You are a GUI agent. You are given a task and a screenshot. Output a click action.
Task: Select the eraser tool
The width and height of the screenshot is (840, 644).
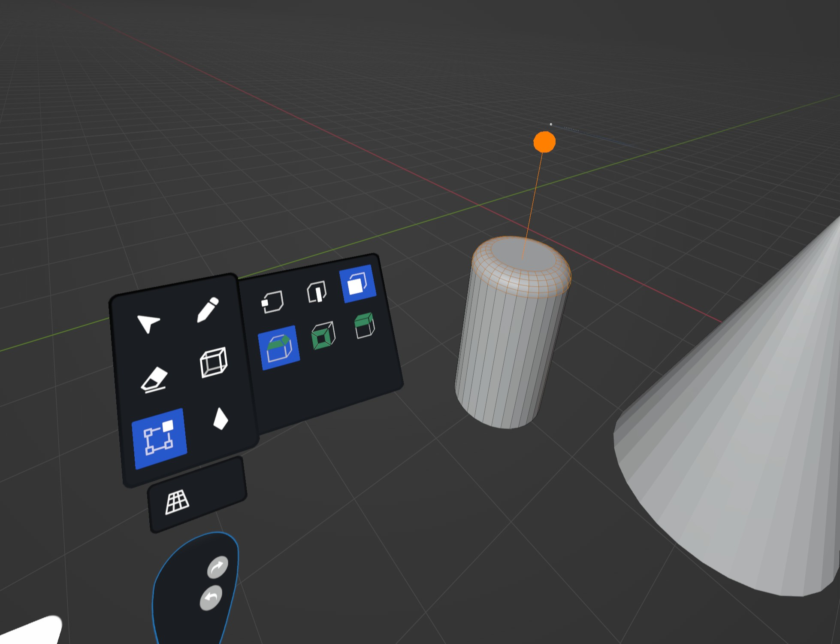pos(154,380)
